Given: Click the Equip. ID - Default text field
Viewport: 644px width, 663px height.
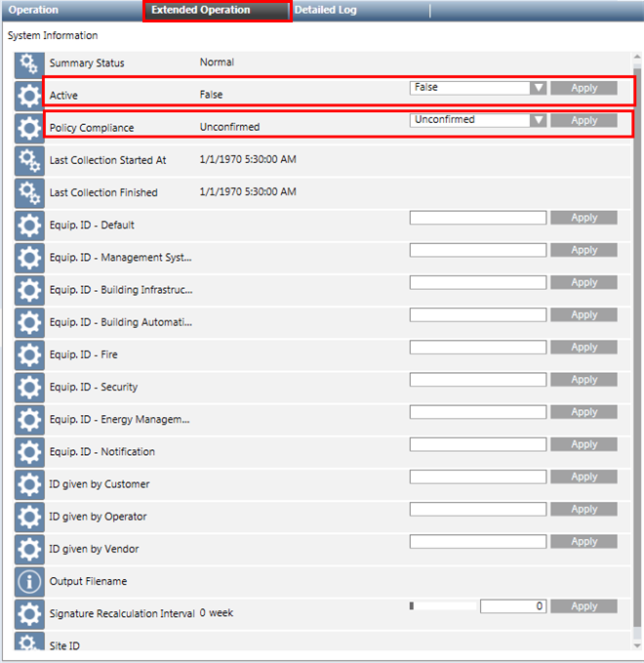Looking at the screenshot, I should 477,218.
